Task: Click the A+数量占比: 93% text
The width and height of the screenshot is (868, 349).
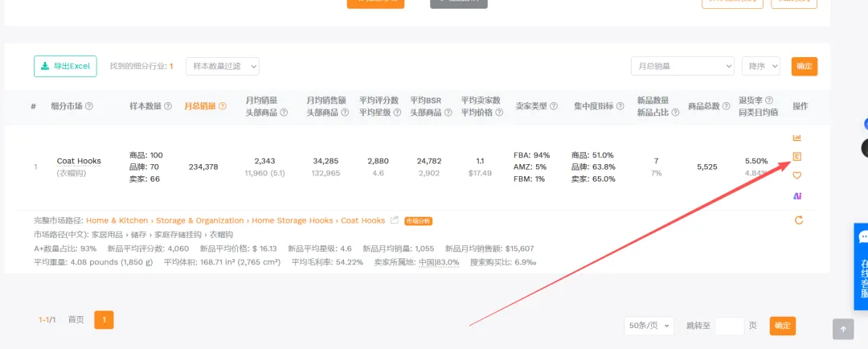Action: tap(65, 248)
